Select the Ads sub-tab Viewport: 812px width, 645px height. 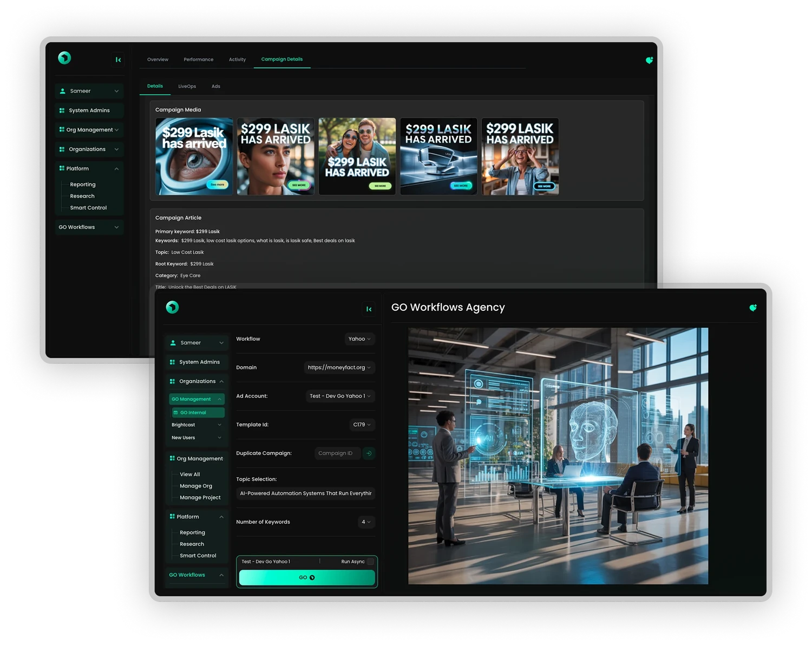tap(216, 87)
